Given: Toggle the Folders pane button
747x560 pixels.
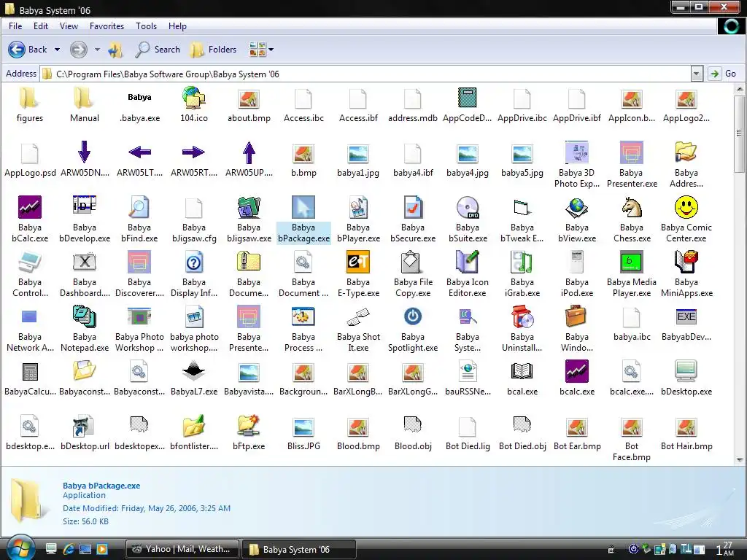Looking at the screenshot, I should (x=212, y=50).
